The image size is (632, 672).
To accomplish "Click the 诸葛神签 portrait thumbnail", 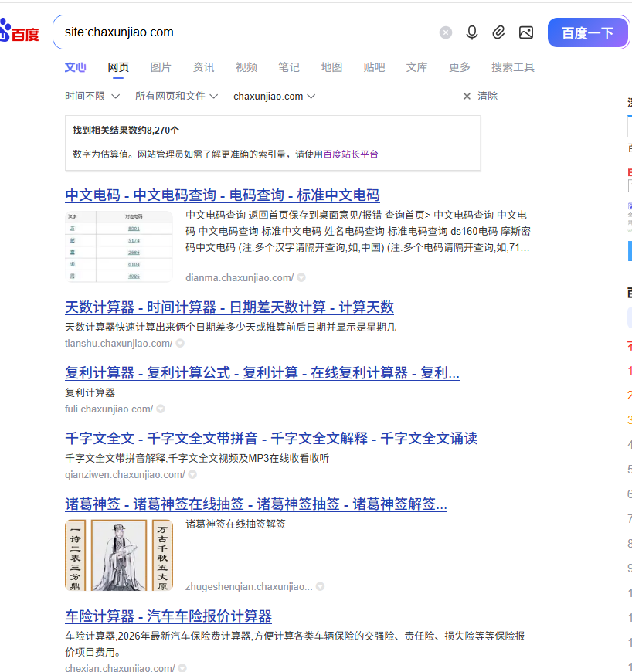I will [119, 555].
